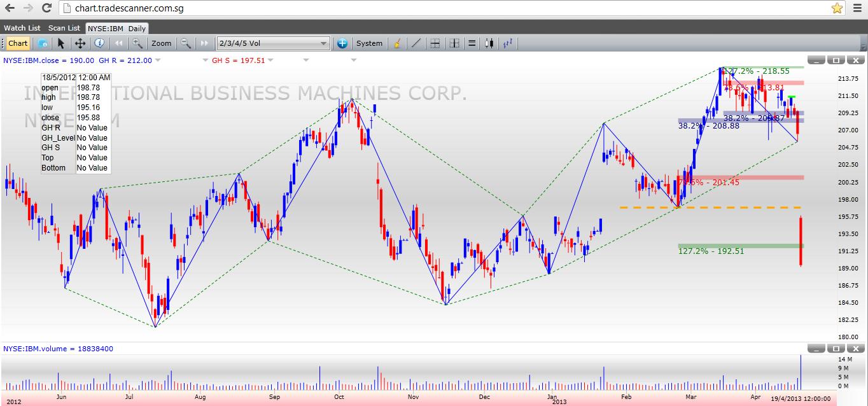
Task: Close the price chart panel
Action: 855,60
